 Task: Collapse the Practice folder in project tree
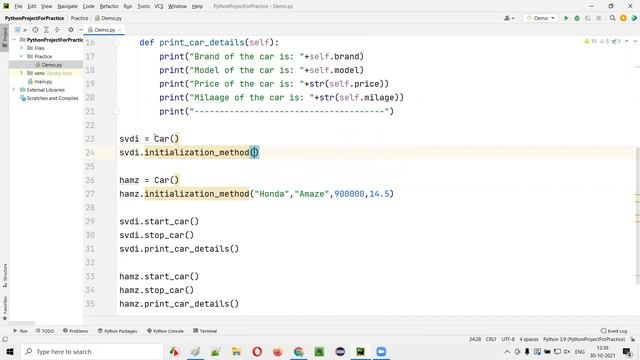click(x=22, y=56)
